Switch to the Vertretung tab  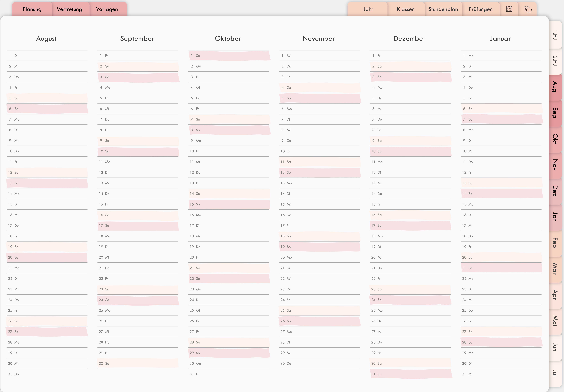click(70, 9)
